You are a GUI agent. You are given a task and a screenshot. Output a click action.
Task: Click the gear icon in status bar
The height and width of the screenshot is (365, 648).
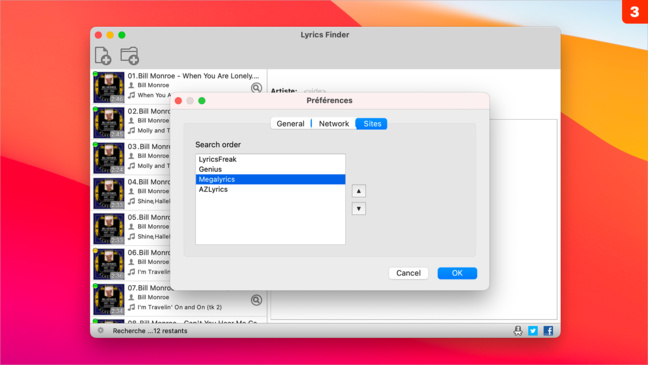click(x=100, y=330)
